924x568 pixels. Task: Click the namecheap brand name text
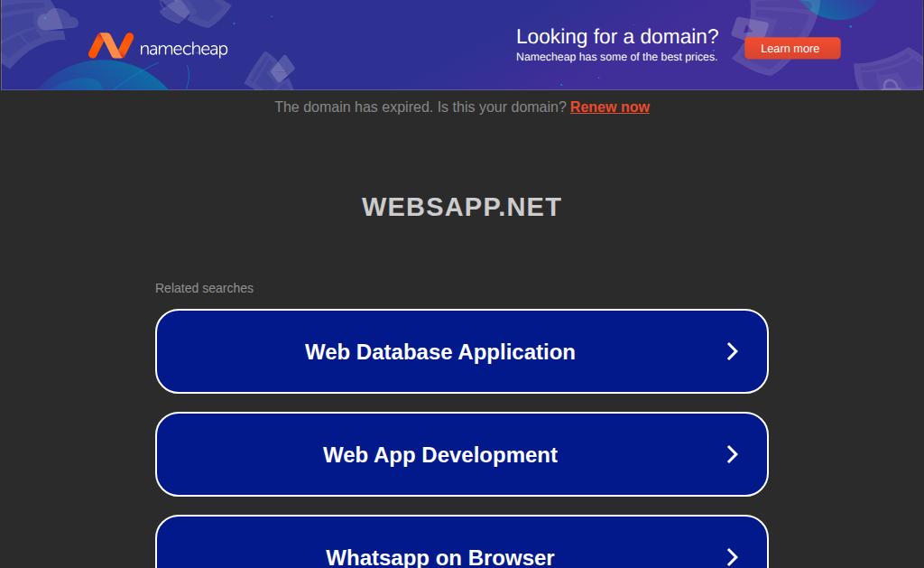coord(183,49)
